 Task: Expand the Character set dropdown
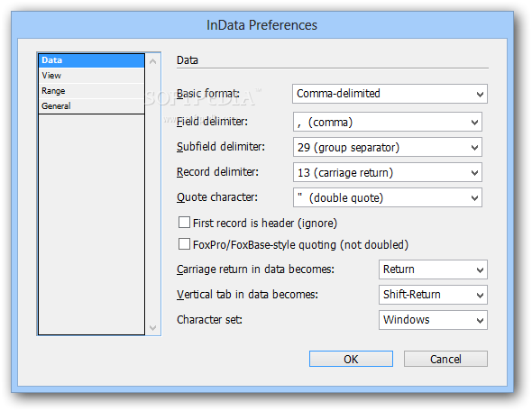[x=433, y=320]
